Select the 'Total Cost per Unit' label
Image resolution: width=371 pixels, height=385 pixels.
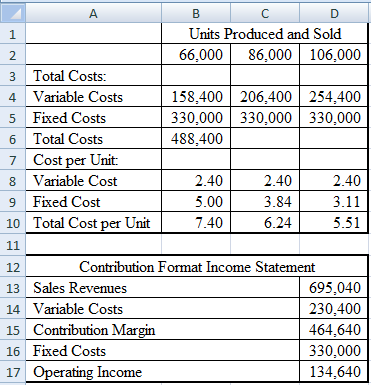pos(92,223)
